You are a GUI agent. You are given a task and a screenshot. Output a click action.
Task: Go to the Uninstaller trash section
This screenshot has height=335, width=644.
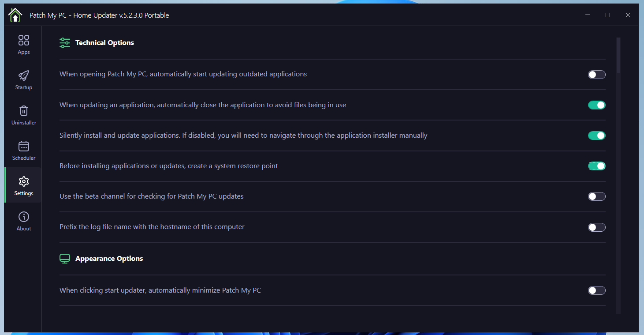[24, 115]
